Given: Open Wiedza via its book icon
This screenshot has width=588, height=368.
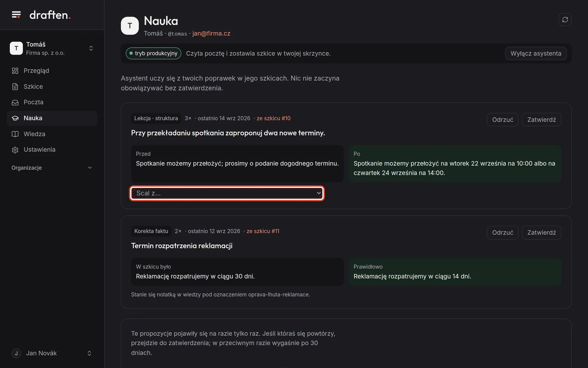Looking at the screenshot, I should [15, 134].
